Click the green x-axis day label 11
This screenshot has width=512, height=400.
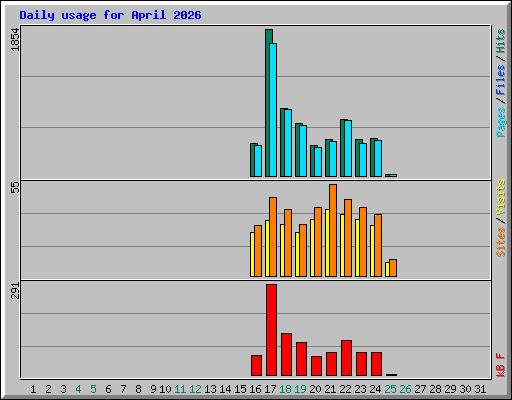point(180,389)
